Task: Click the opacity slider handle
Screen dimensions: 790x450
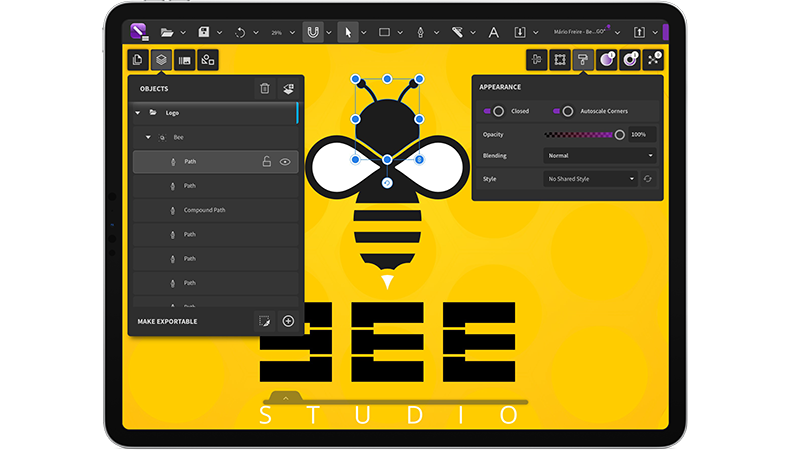Action: tap(619, 135)
